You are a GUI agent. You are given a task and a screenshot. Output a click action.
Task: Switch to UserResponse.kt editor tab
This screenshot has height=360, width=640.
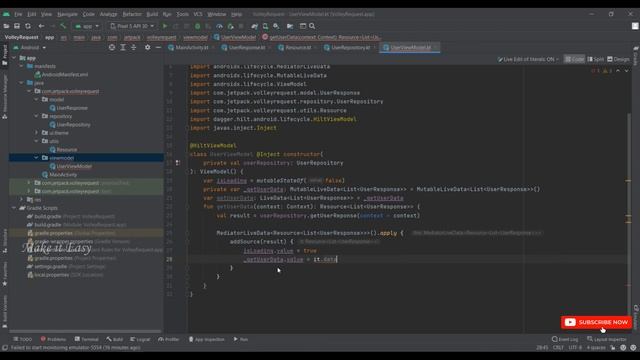(243, 48)
